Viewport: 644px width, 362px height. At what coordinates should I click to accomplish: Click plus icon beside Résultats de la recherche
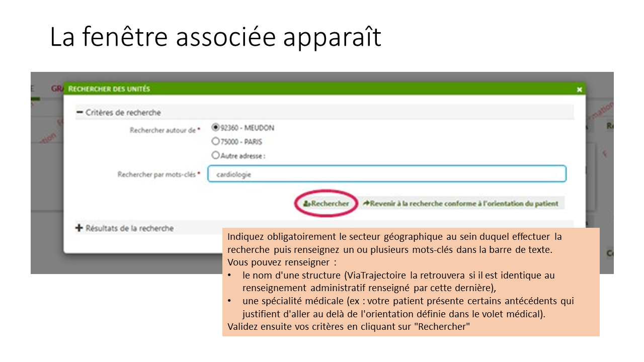78,228
